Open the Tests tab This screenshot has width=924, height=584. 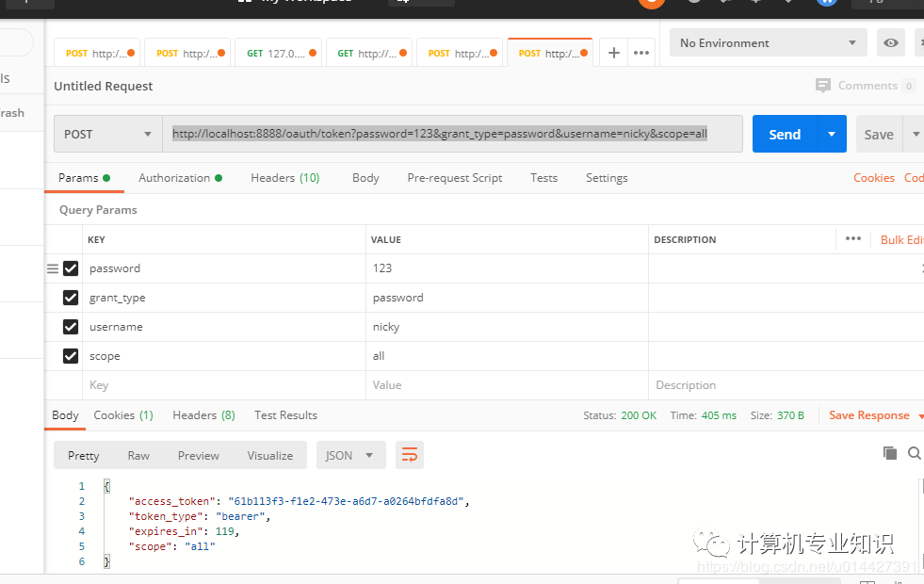[543, 178]
